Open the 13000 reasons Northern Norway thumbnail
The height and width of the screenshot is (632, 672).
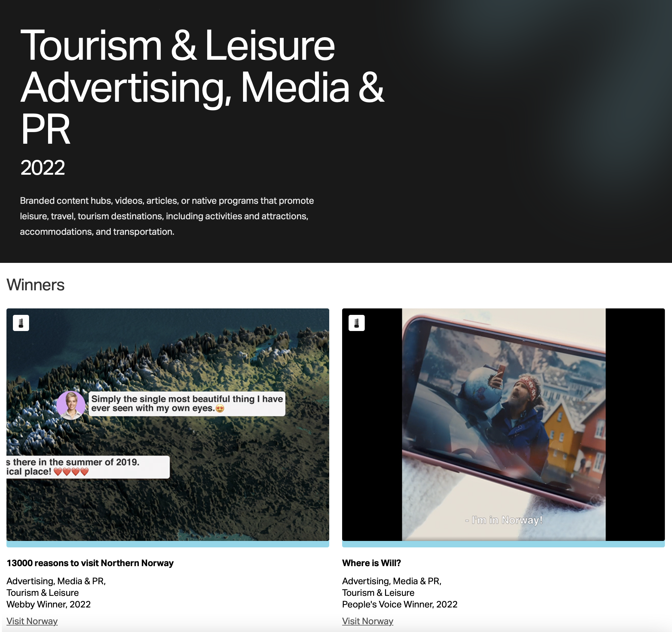168,424
